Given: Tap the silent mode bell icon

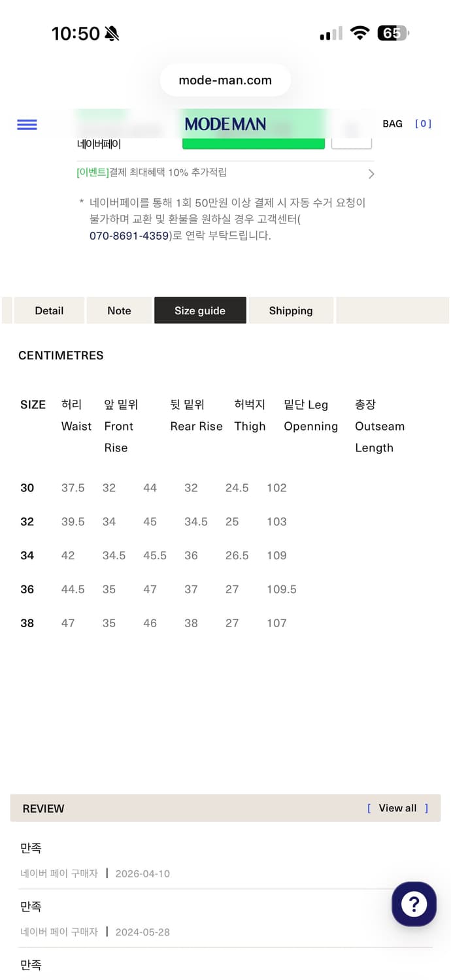Looking at the screenshot, I should pyautogui.click(x=112, y=33).
